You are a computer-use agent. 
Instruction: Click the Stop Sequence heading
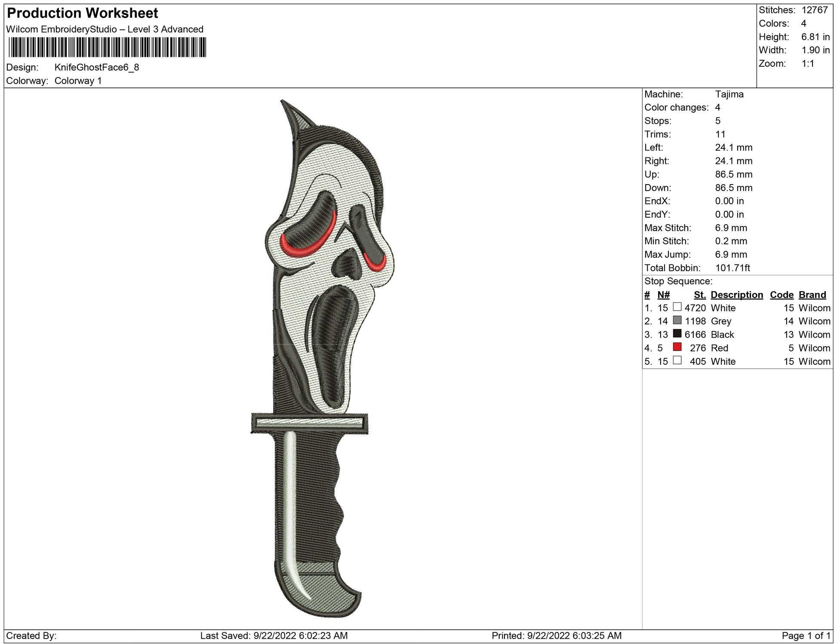[678, 281]
